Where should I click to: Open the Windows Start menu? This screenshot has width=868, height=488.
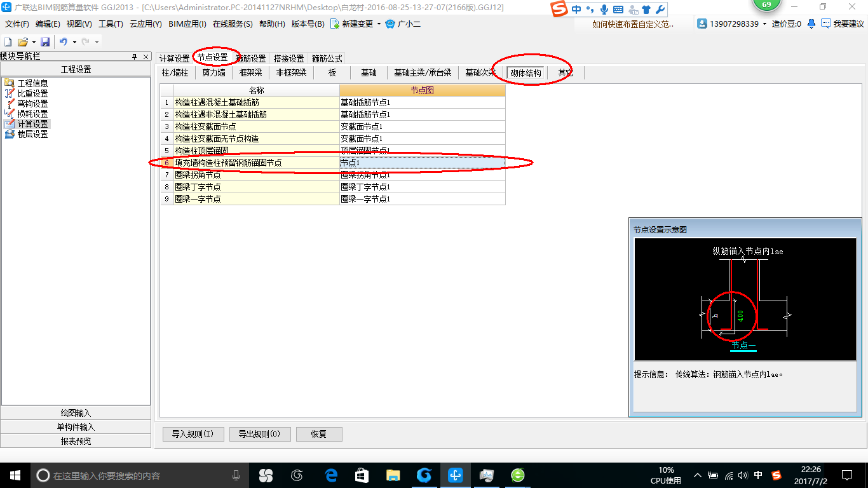(x=15, y=475)
